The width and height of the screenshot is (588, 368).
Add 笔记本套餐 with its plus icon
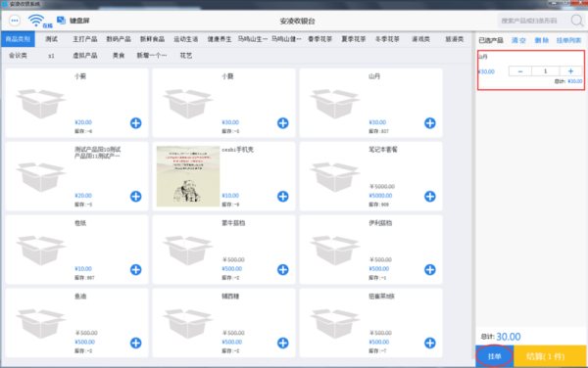[430, 197]
